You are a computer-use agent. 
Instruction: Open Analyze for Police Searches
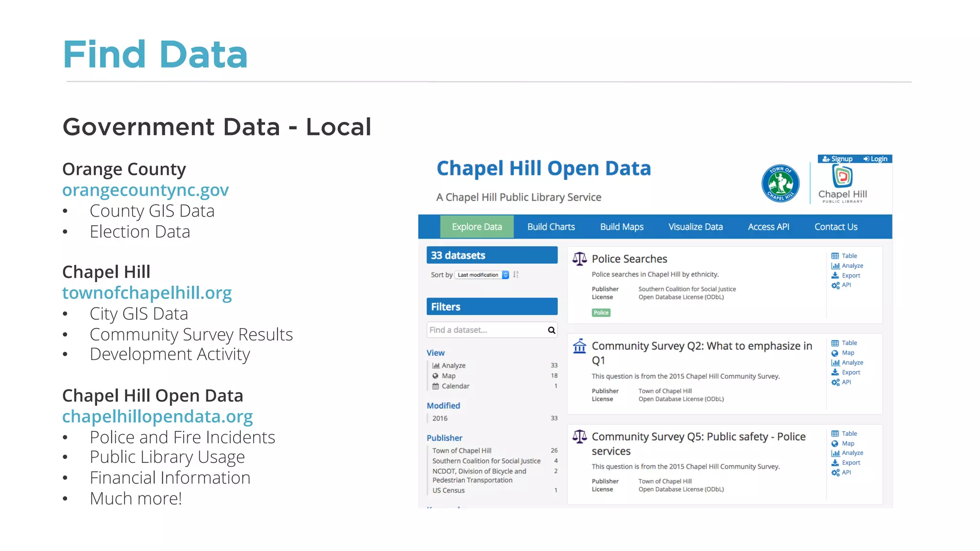847,266
